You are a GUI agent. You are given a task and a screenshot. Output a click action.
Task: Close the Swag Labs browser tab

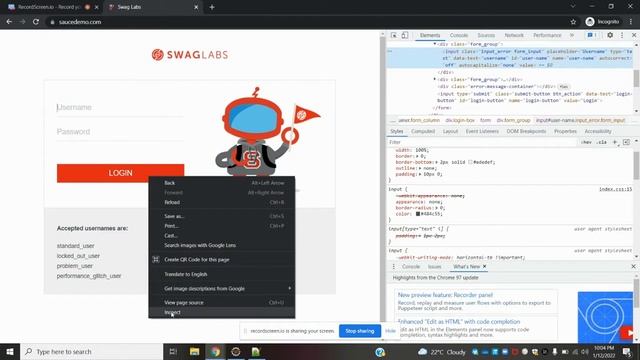[196, 7]
